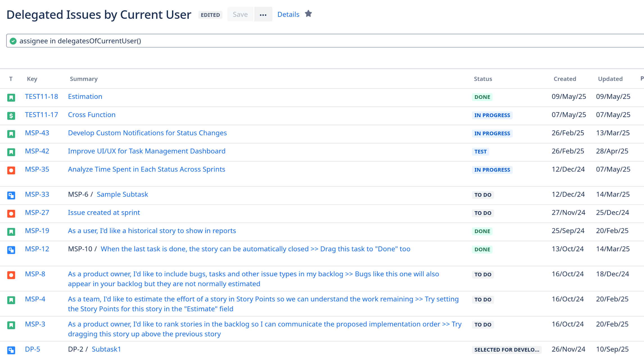Open the Details link
This screenshot has height=362, width=644.
[288, 15]
